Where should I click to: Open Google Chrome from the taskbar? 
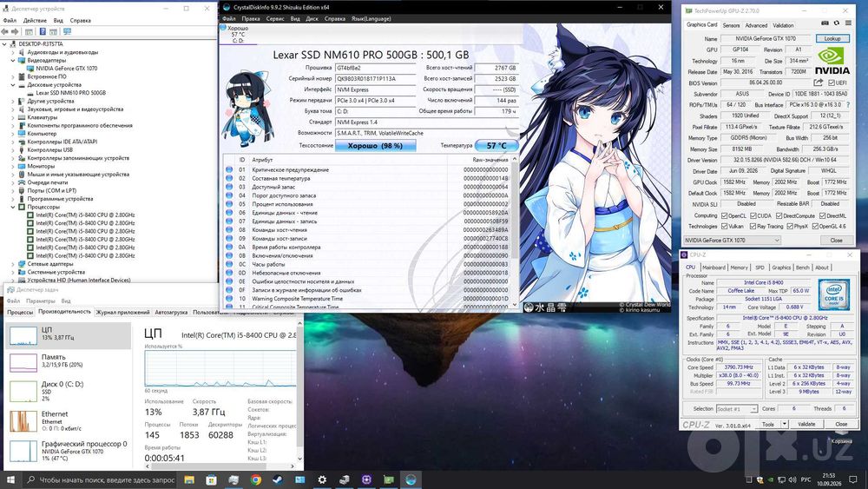pyautogui.click(x=256, y=479)
